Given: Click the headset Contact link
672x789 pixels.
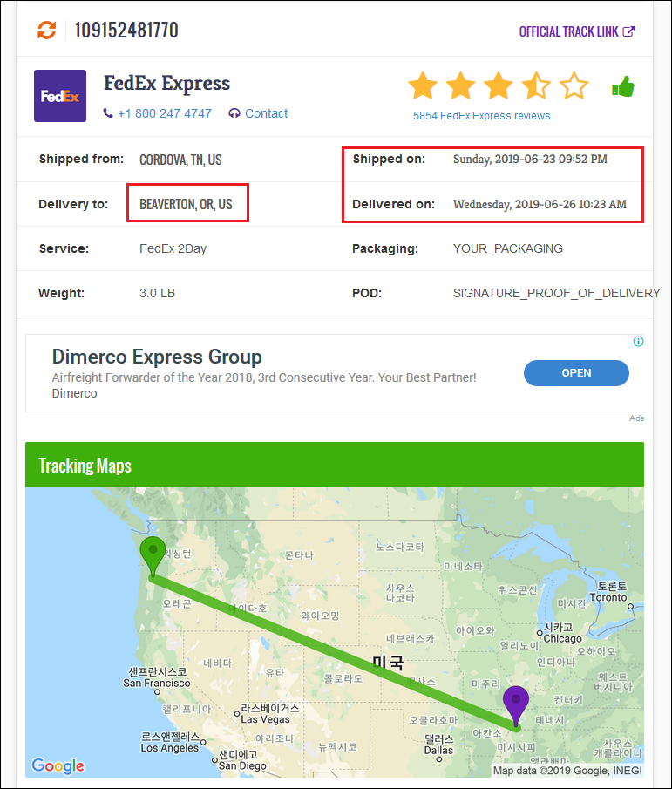Looking at the screenshot, I should click(259, 113).
